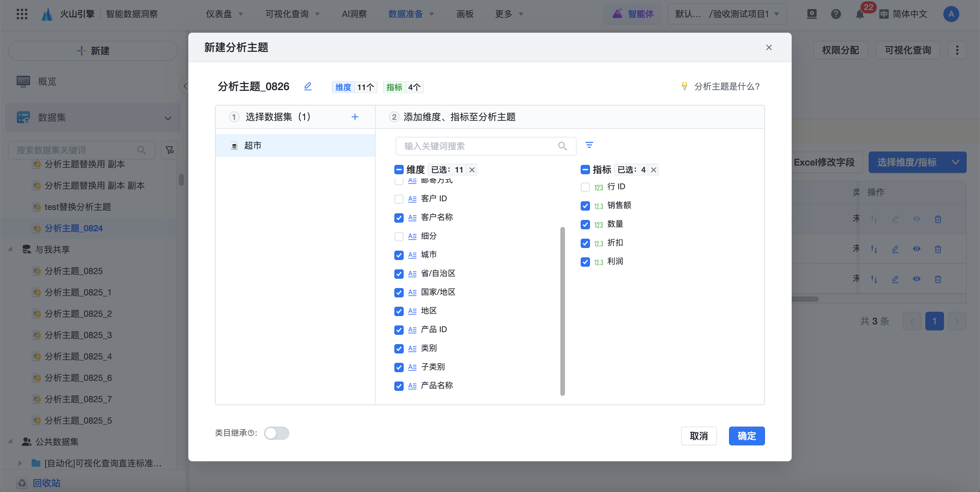Viewport: 980px width, 492px height.
Task: Enable the 类目继承 toggle switch
Action: click(277, 433)
